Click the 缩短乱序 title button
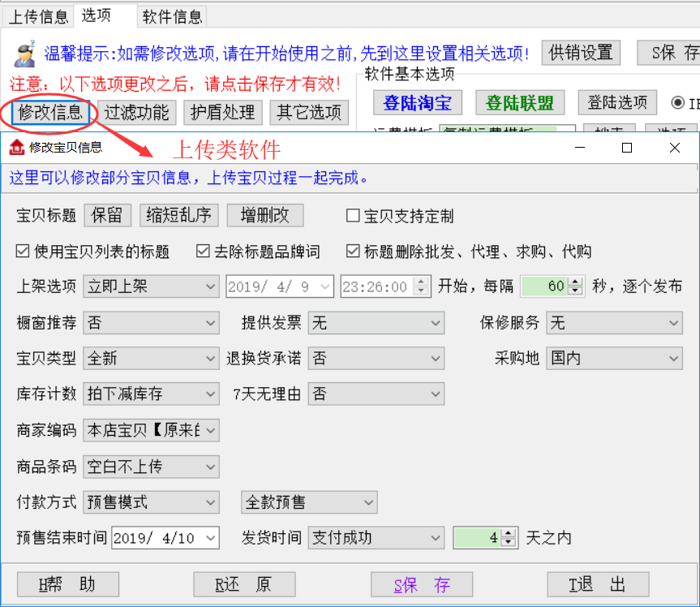Viewport: 700px width, 607px height. [178, 215]
